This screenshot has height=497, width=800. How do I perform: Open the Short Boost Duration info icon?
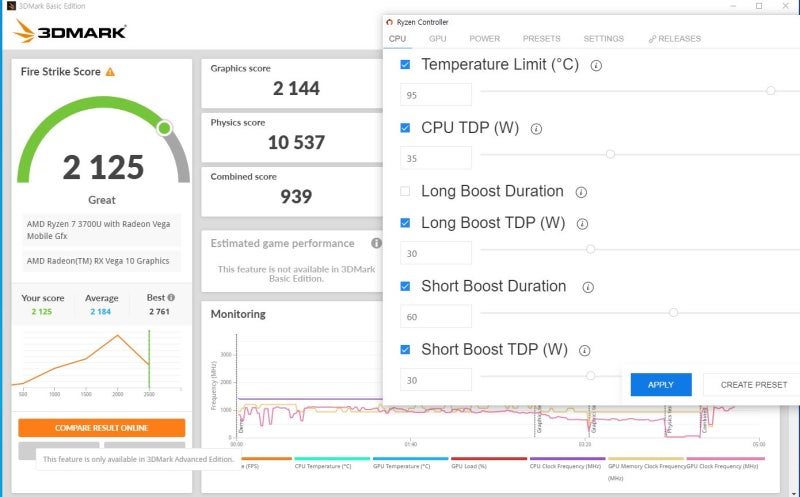(x=588, y=287)
